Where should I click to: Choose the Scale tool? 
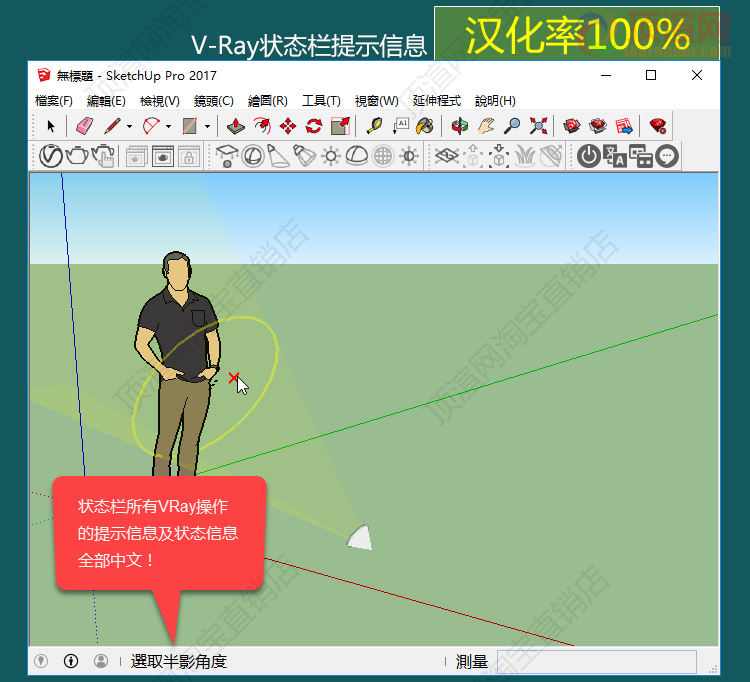(x=341, y=126)
